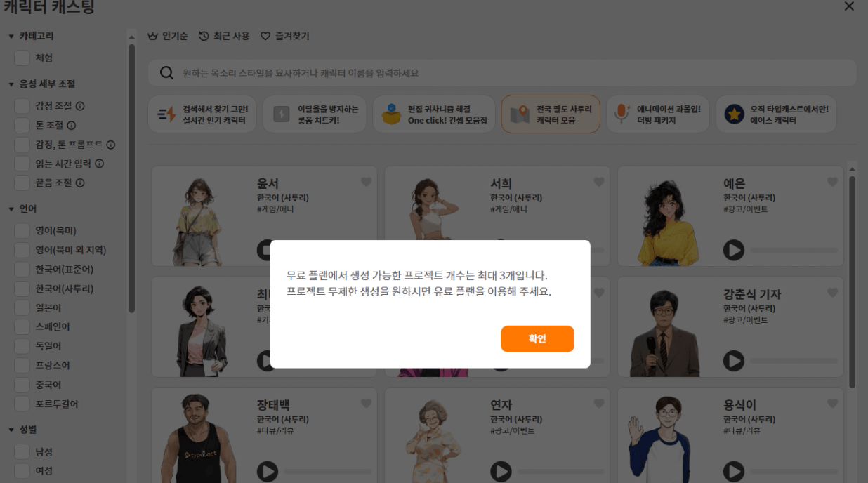The image size is (868, 483).
Task: Favorite 예은 with the heart icon
Action: 832,182
